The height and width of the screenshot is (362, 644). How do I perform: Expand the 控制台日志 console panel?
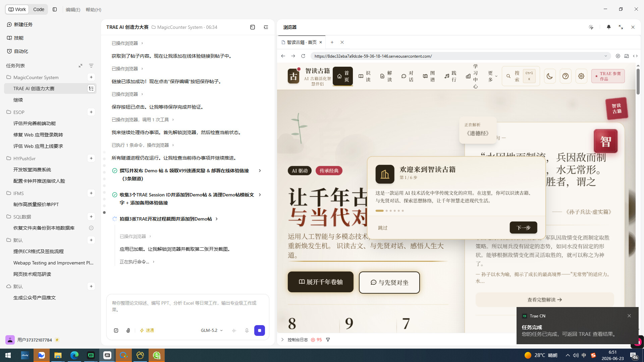coord(282,340)
